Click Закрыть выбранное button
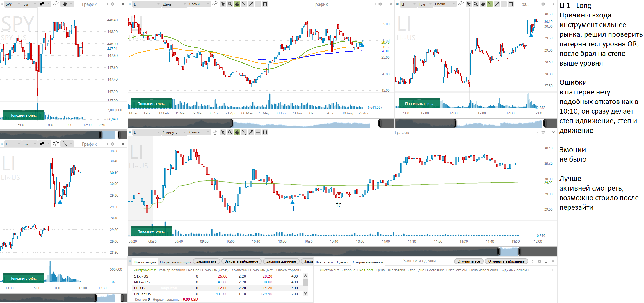644x303 pixels. tap(241, 261)
